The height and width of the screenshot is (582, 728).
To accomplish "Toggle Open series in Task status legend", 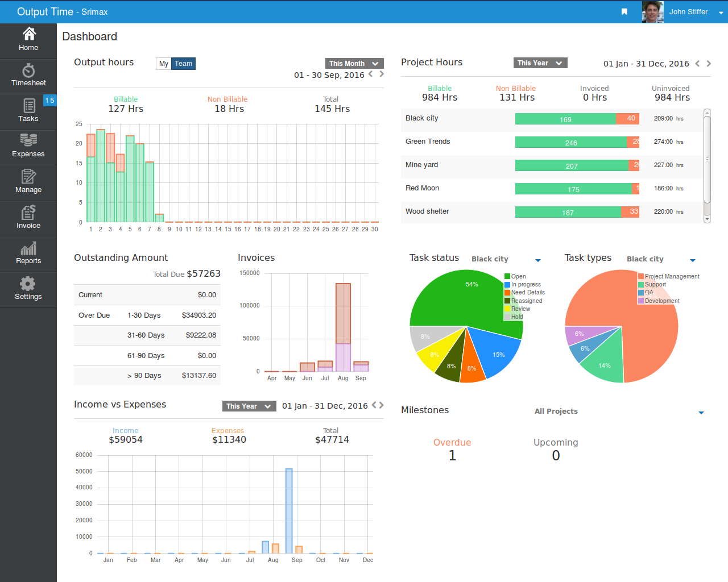I will [x=515, y=276].
